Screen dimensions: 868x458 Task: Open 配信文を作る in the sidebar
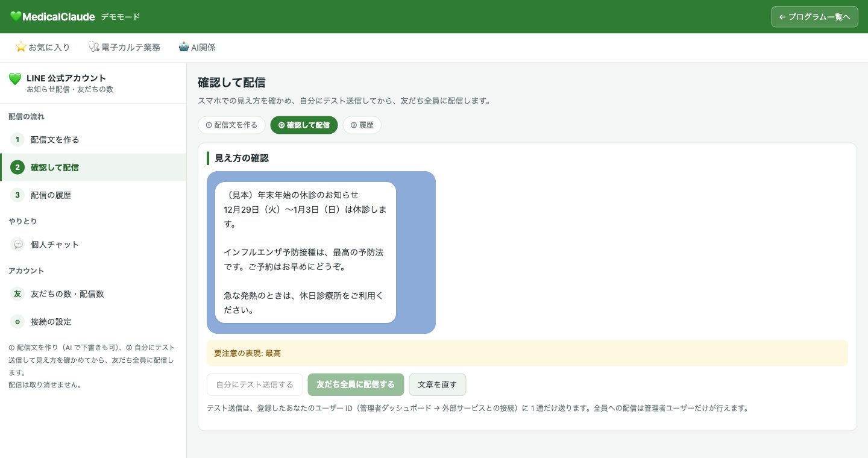93,140
